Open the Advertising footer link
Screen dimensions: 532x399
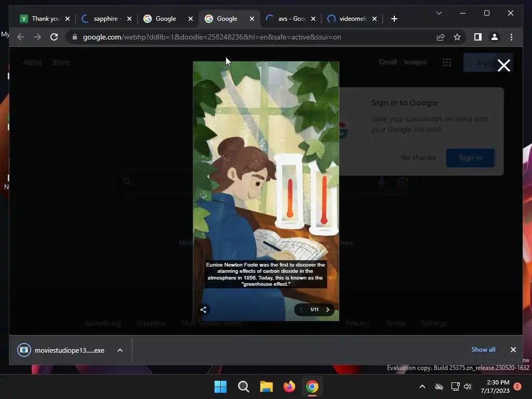click(103, 323)
